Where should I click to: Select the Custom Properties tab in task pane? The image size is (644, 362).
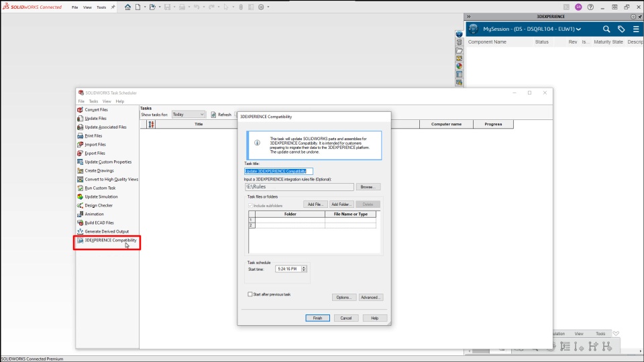point(459,74)
